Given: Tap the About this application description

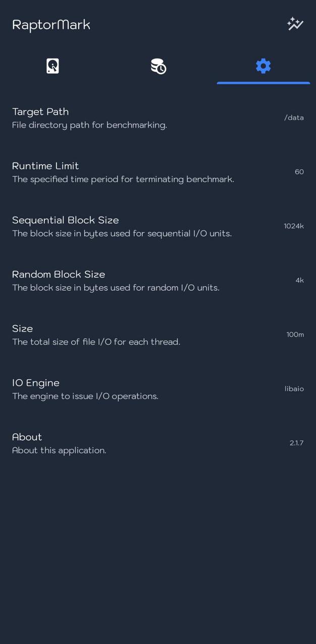Looking at the screenshot, I should (59, 450).
